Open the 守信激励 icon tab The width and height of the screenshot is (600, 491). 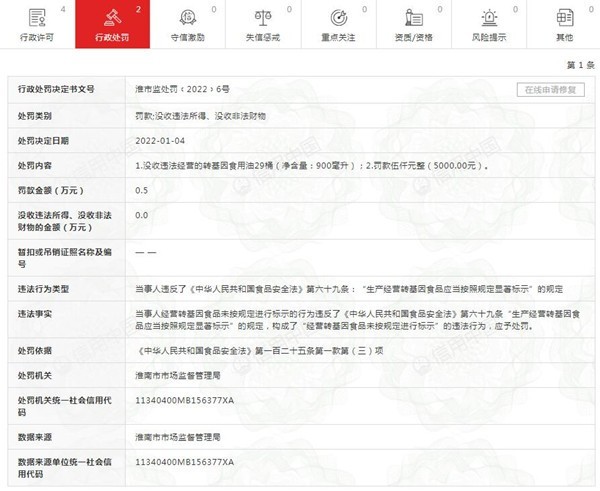click(188, 18)
